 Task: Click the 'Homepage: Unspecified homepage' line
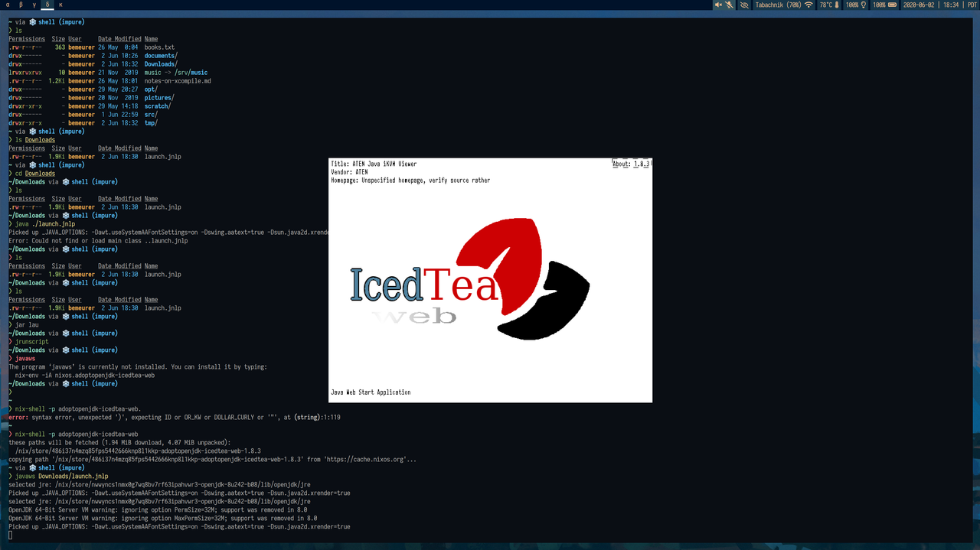pos(410,181)
